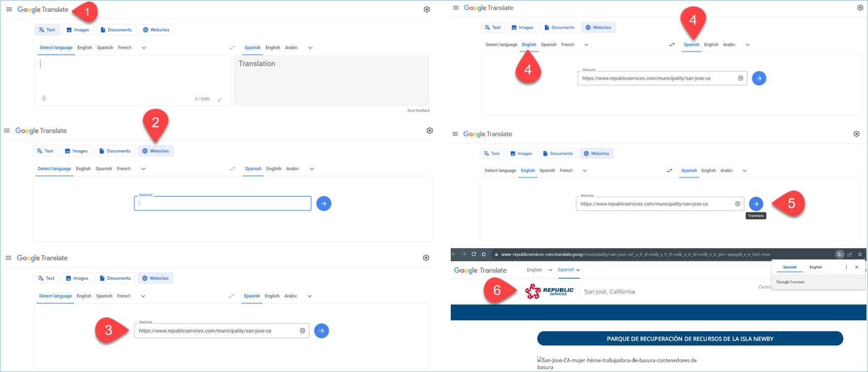Select the English tab in the browser translate popup
Image resolution: width=868 pixels, height=372 pixels.
816,267
